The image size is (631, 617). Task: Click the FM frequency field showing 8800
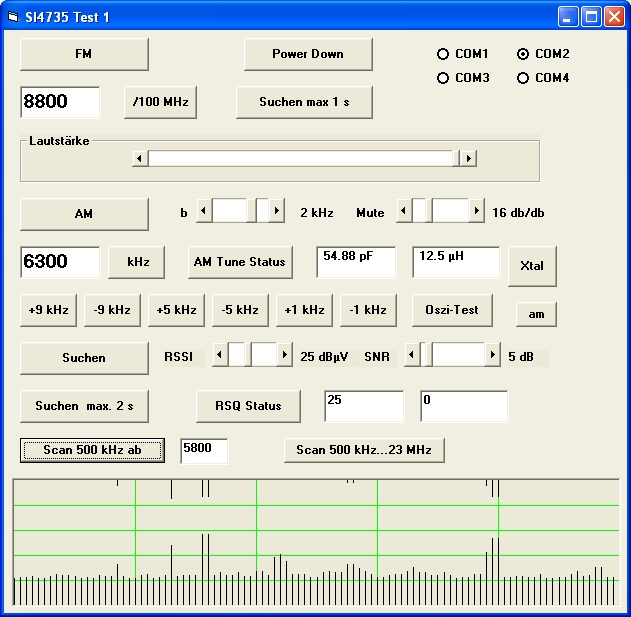pos(60,102)
